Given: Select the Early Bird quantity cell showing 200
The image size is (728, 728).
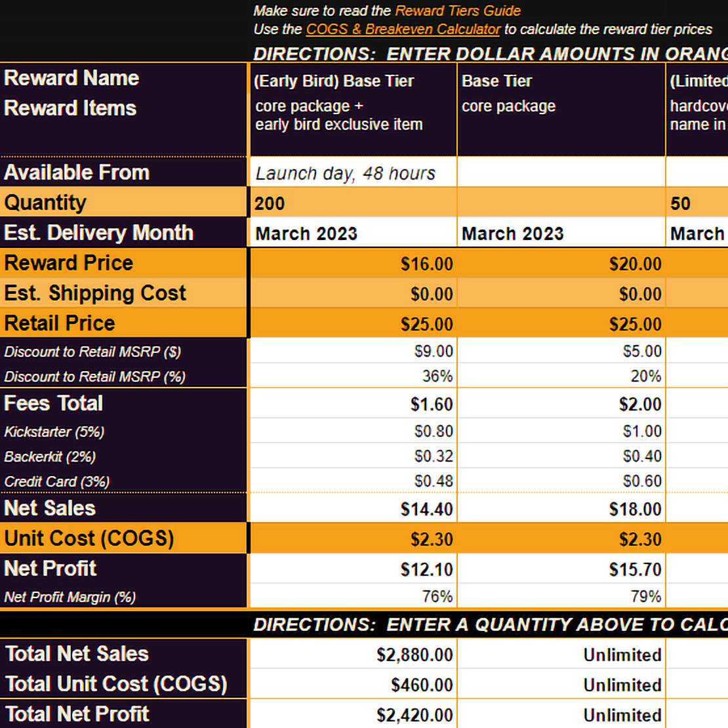Looking at the screenshot, I should click(353, 203).
